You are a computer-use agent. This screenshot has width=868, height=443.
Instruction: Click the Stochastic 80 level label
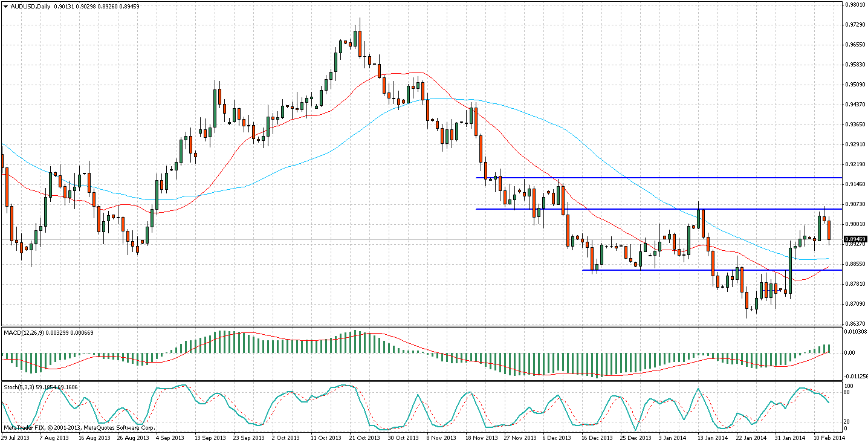[x=847, y=393]
